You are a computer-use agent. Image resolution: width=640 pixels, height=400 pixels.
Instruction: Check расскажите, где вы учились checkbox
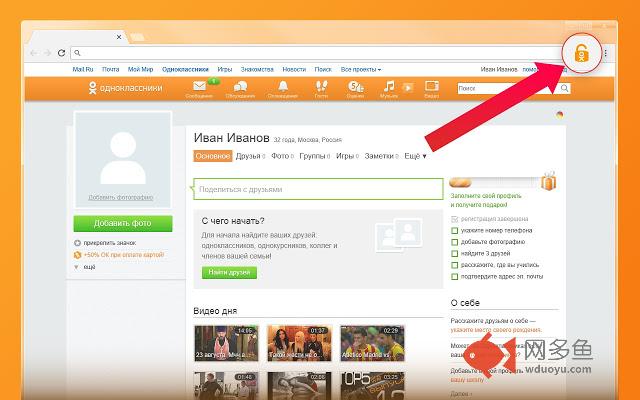[454, 265]
